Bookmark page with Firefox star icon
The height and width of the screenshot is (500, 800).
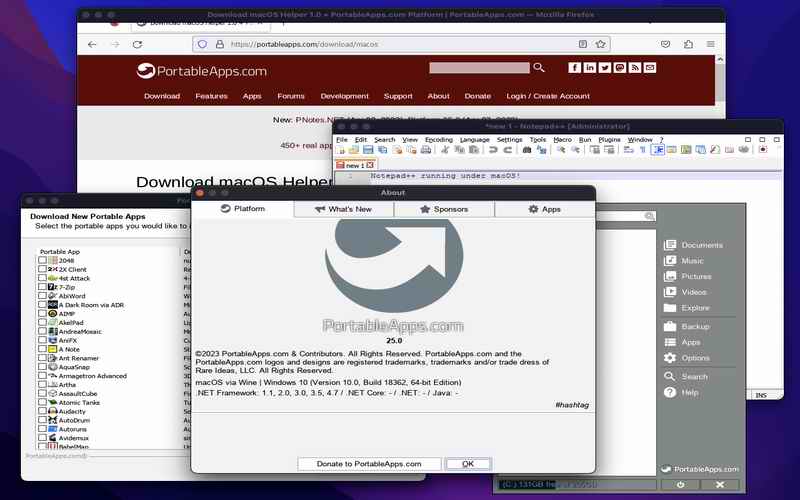pos(601,44)
